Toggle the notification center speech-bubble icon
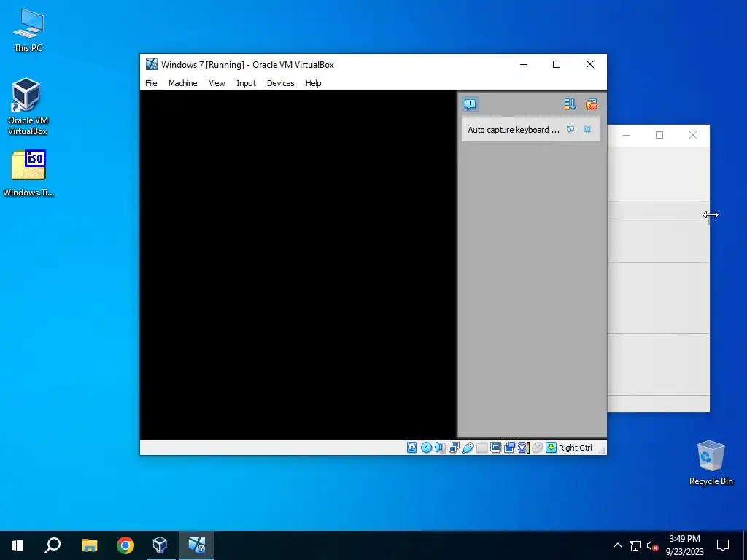 [471, 104]
